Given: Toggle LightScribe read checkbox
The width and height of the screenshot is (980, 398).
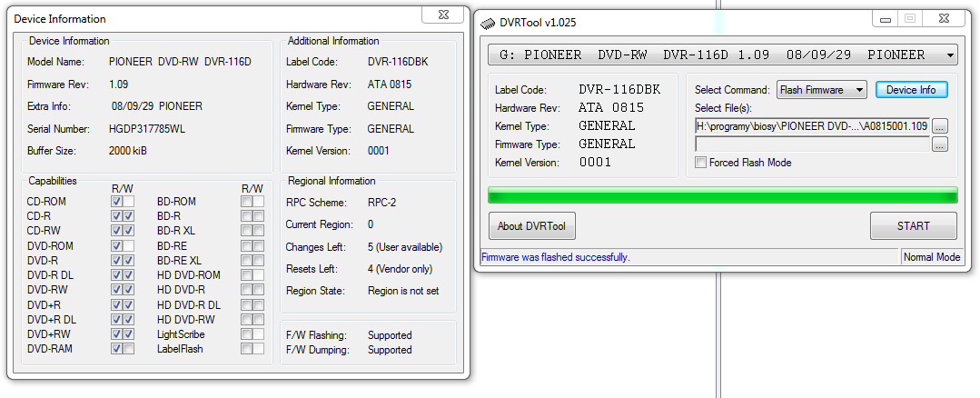Looking at the screenshot, I should click(247, 334).
